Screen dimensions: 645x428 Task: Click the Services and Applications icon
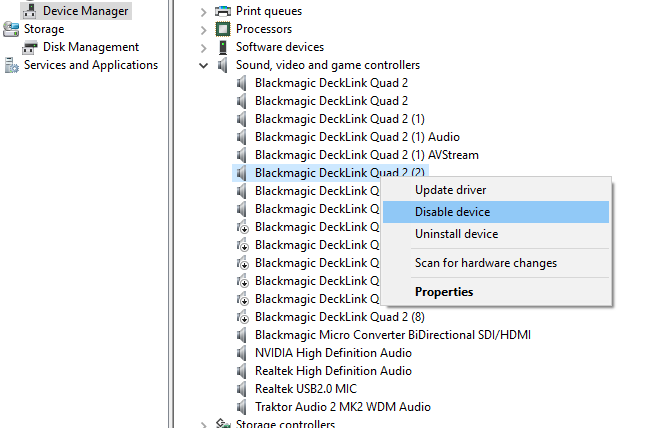pyautogui.click(x=11, y=65)
